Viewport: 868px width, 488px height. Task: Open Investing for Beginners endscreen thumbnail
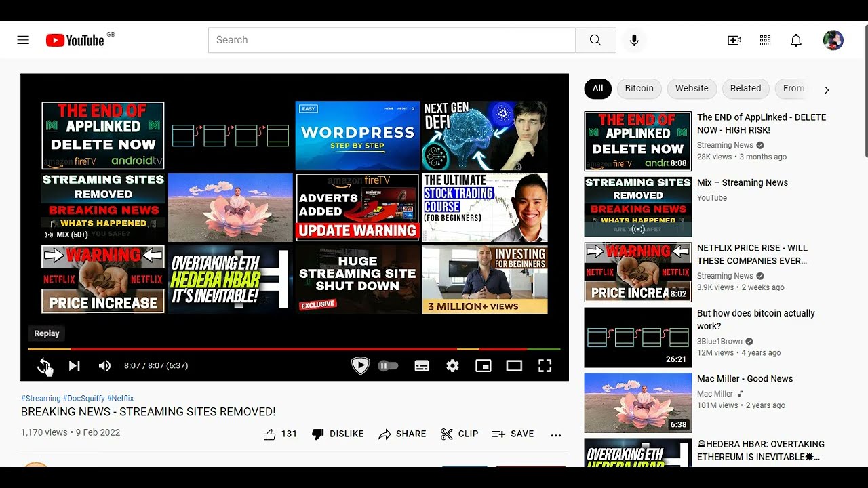(485, 279)
